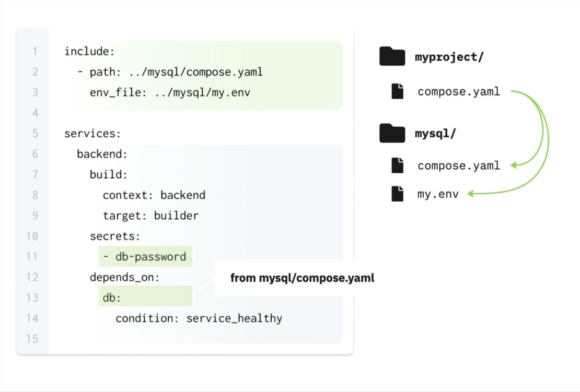Click "condition: service_healthy" code line

[199, 318]
